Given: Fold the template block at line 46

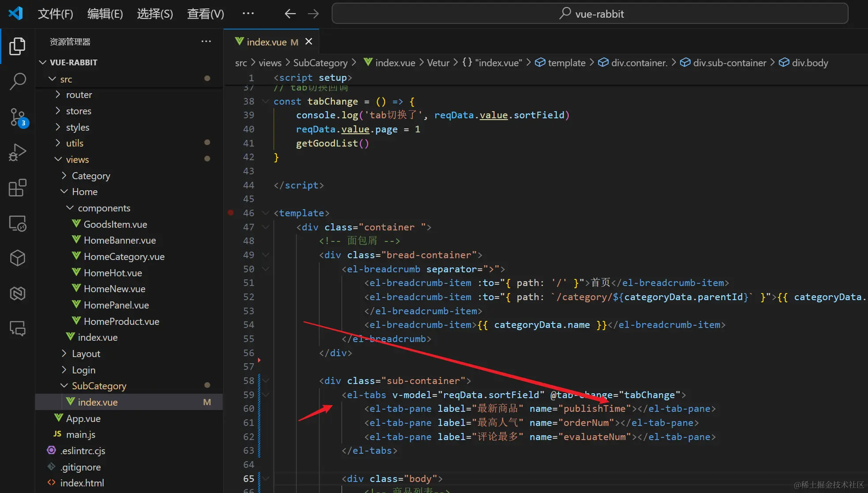Looking at the screenshot, I should coord(266,213).
